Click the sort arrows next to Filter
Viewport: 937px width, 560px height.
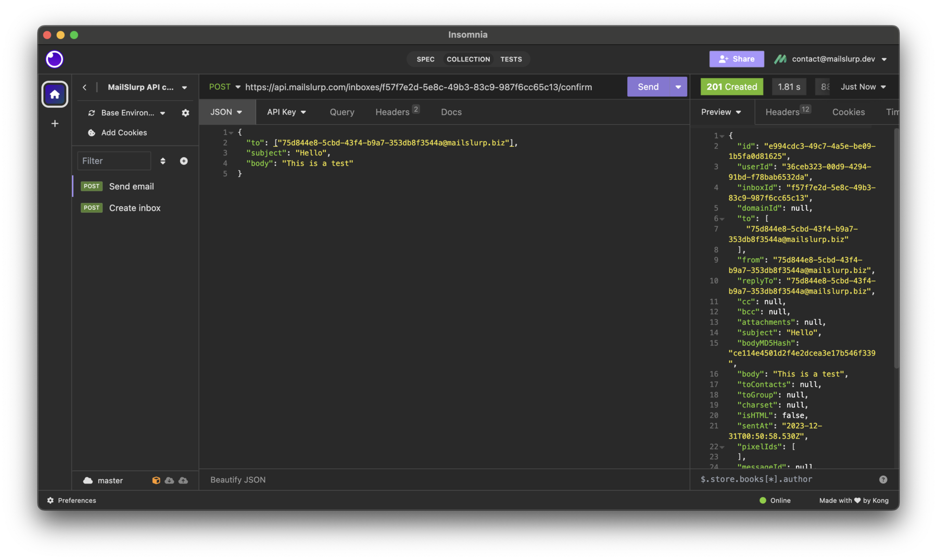163,161
